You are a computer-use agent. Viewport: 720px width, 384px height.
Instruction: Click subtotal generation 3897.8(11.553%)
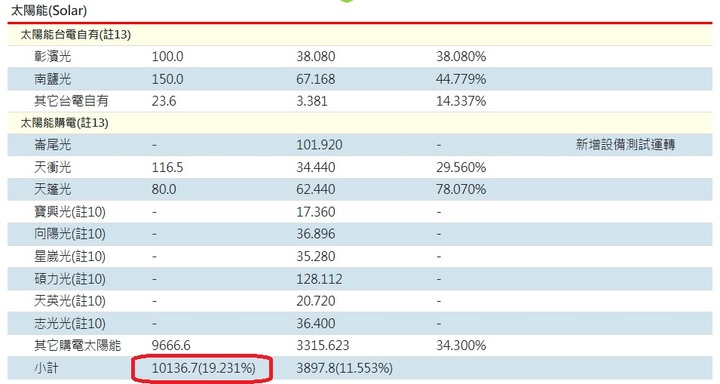tap(344, 368)
